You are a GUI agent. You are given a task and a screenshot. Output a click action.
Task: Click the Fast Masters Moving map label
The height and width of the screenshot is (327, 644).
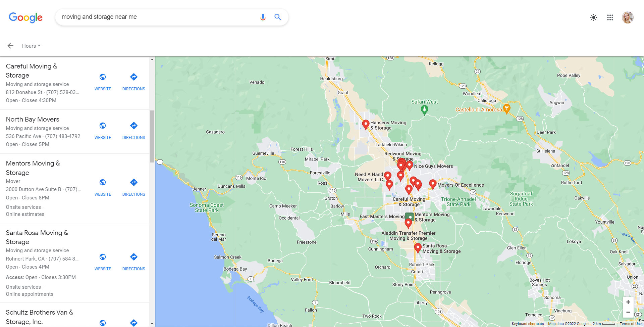(382, 217)
